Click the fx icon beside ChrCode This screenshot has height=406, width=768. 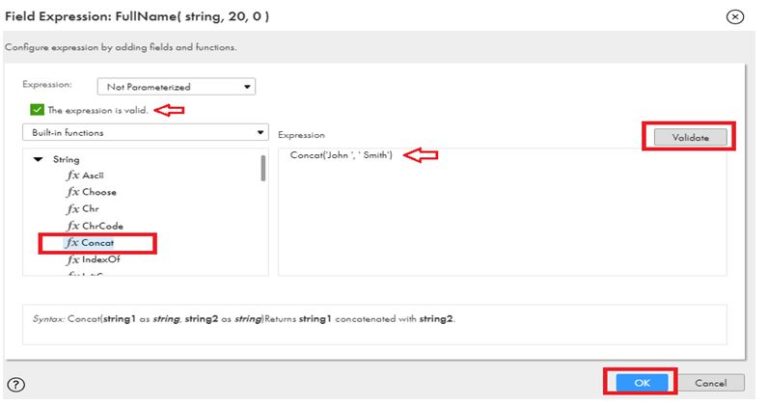[73, 226]
